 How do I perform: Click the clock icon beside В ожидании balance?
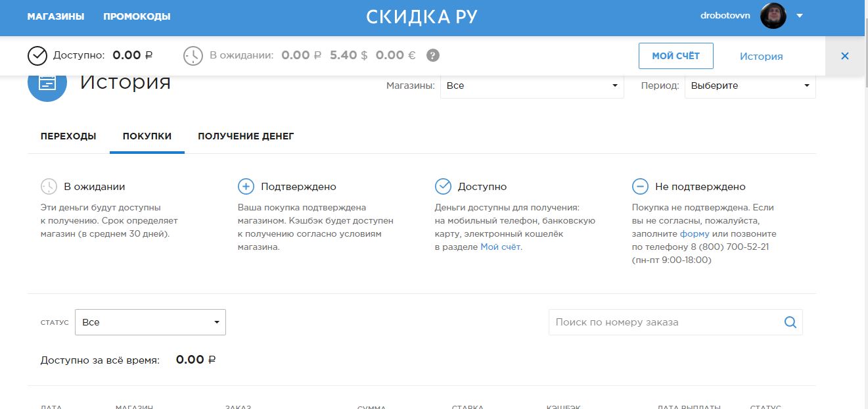coord(193,56)
